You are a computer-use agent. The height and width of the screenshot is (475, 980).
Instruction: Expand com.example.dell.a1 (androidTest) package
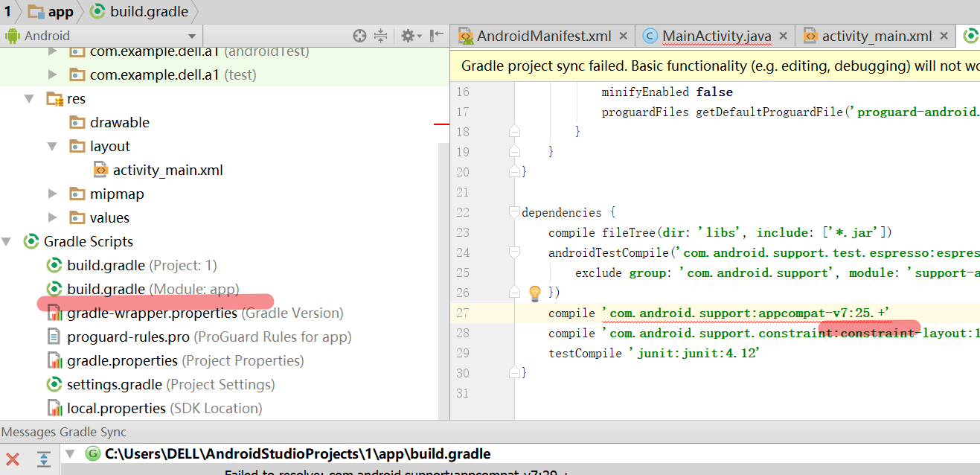52,51
